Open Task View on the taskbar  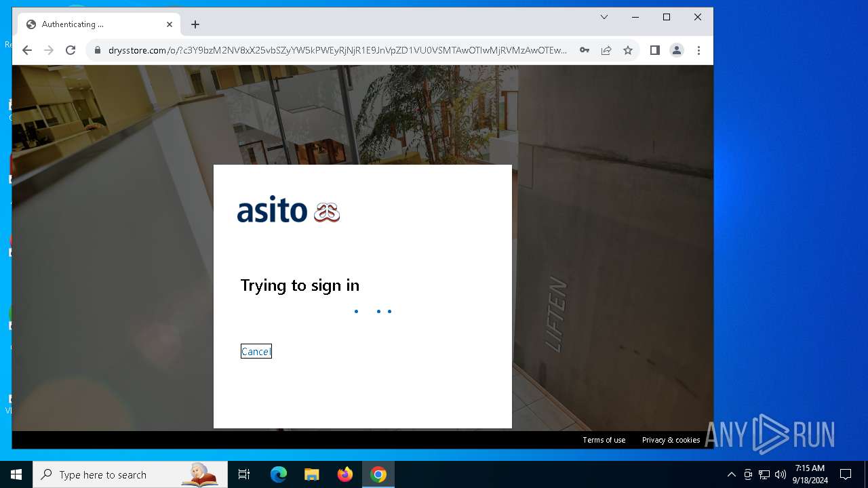tap(244, 474)
